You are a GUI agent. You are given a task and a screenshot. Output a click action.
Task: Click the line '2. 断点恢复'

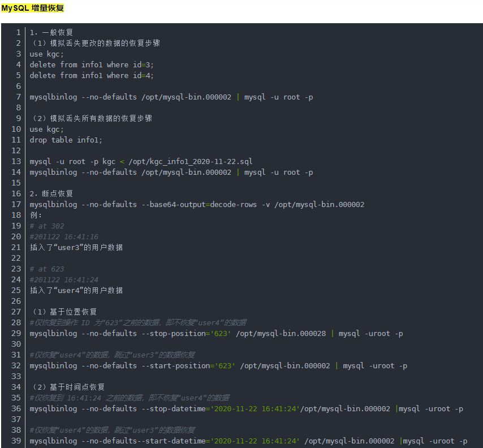click(51, 193)
